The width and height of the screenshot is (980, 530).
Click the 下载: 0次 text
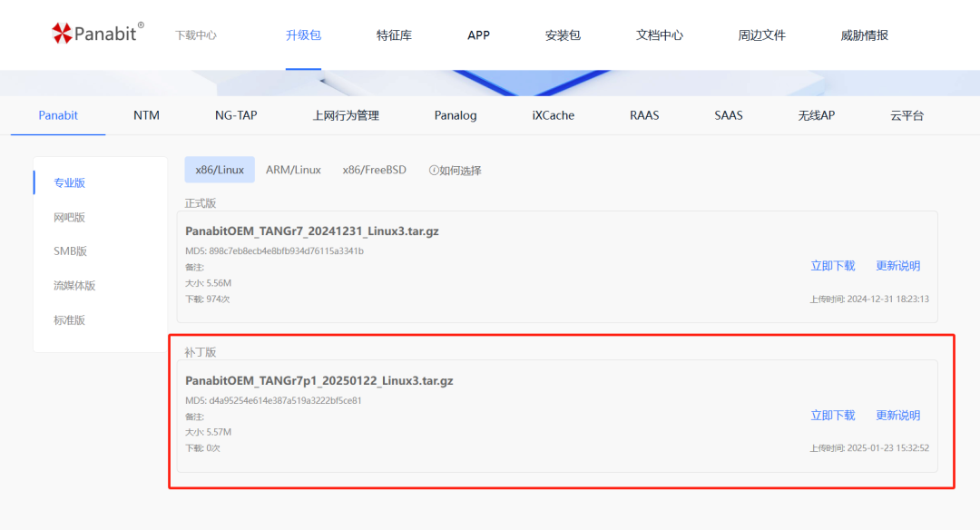[x=202, y=448]
